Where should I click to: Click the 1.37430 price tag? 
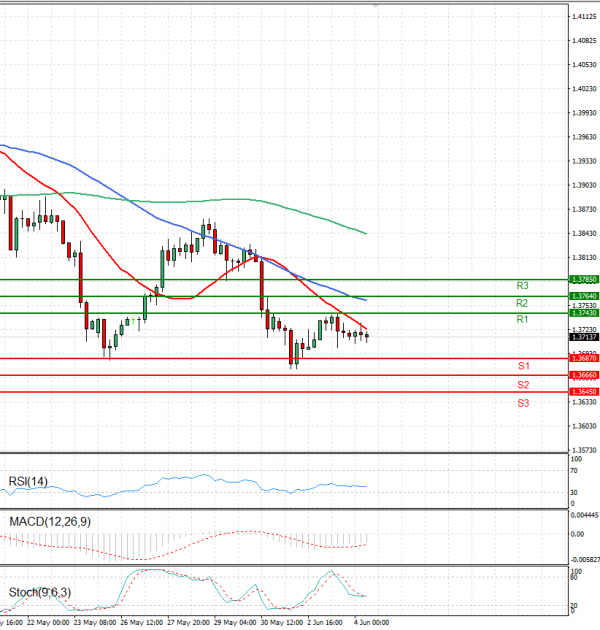[x=584, y=313]
